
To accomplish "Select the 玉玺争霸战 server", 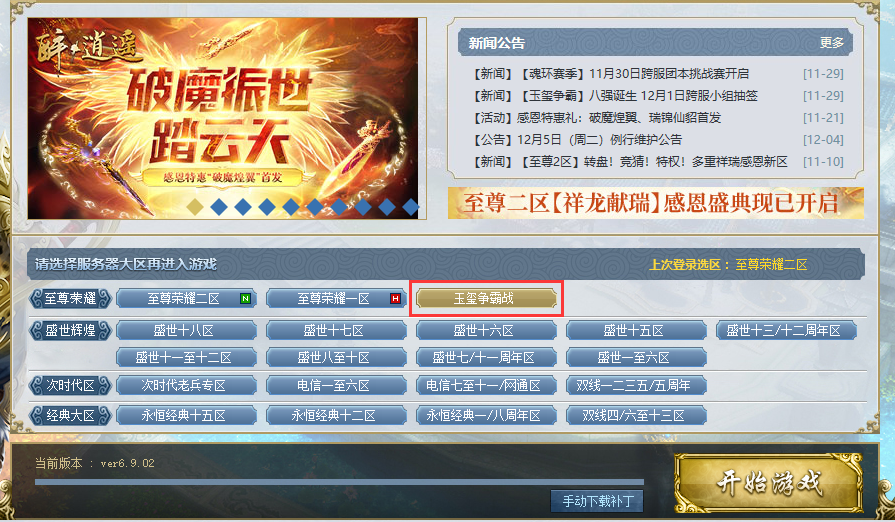I will (486, 298).
